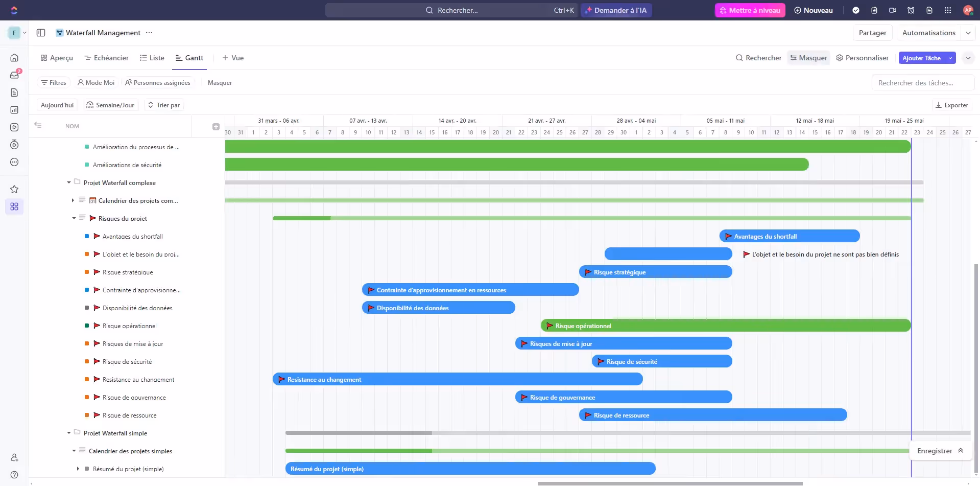The image size is (980, 486).
Task: Open the inbox icon in the sidebar
Action: tap(14, 75)
